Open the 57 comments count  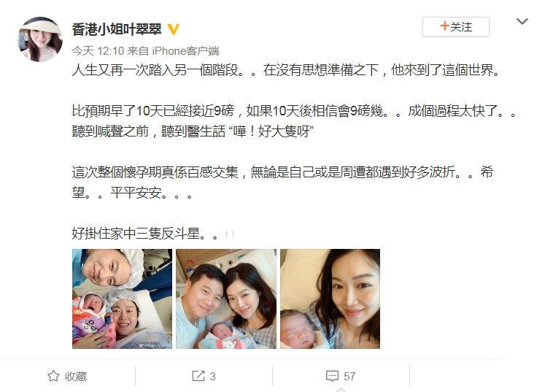[349, 377]
